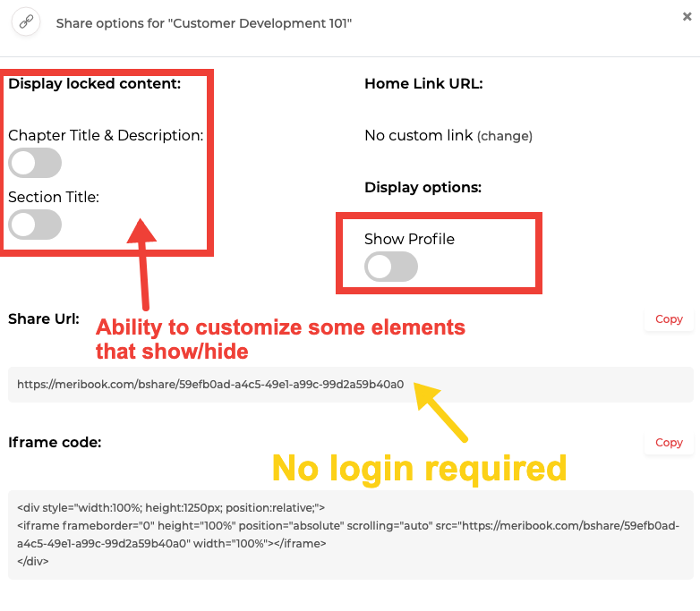Copy the Iframe code
The image size is (700, 611).
click(669, 442)
